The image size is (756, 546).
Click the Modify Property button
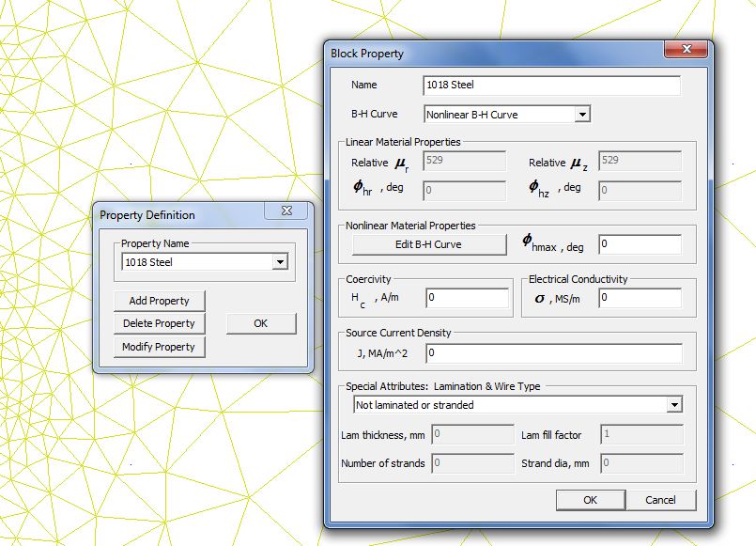pyautogui.click(x=159, y=347)
